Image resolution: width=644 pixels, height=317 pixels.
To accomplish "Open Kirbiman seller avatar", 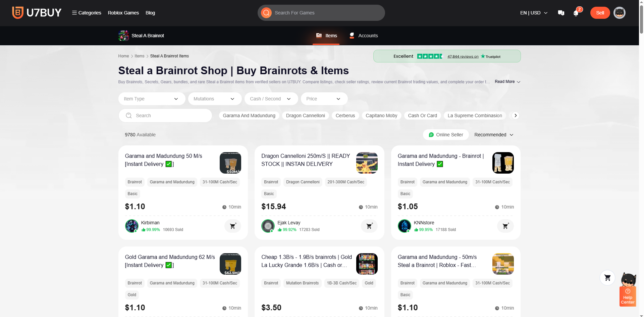I will (131, 226).
